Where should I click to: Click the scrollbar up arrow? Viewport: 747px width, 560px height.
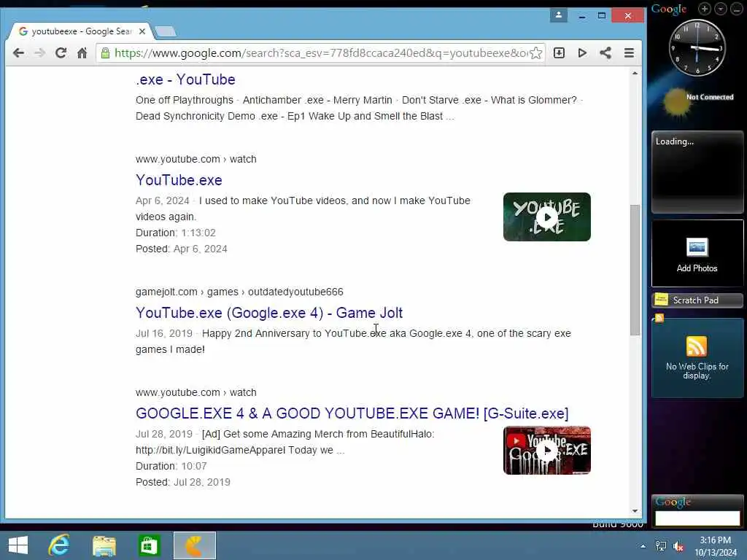click(635, 74)
